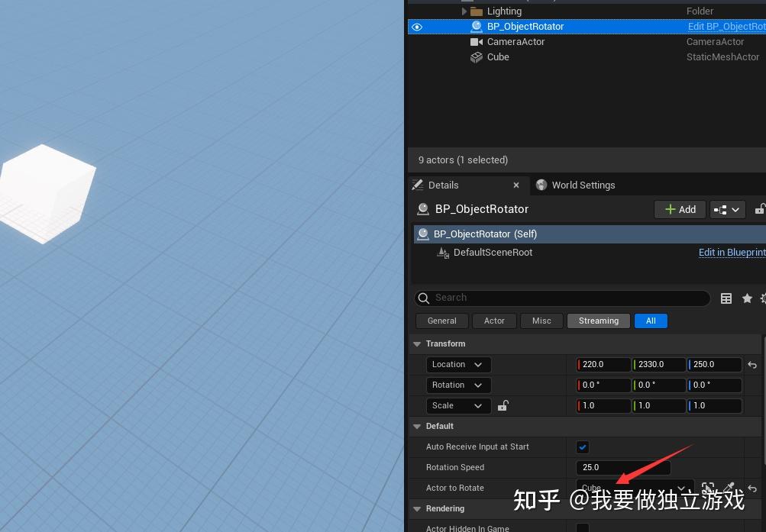Viewport: 766px width, 532px height.
Task: Collapse the Transform section
Action: 417,343
